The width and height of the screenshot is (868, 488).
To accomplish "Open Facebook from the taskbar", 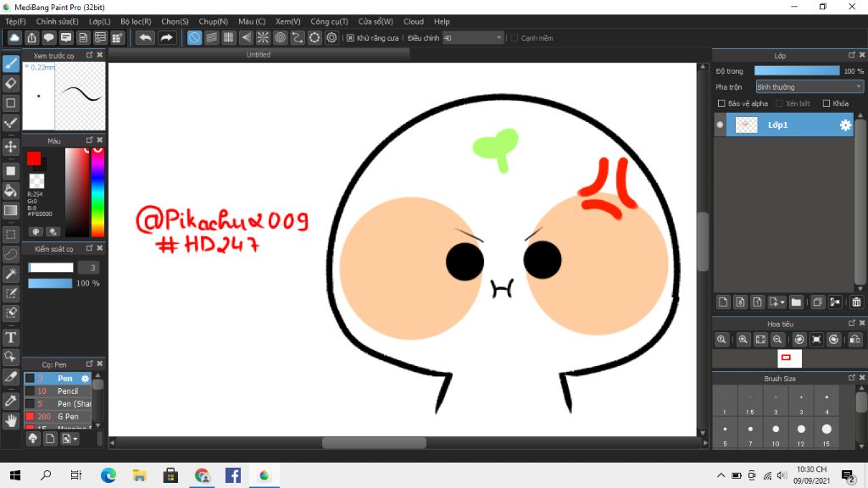I will click(x=233, y=475).
